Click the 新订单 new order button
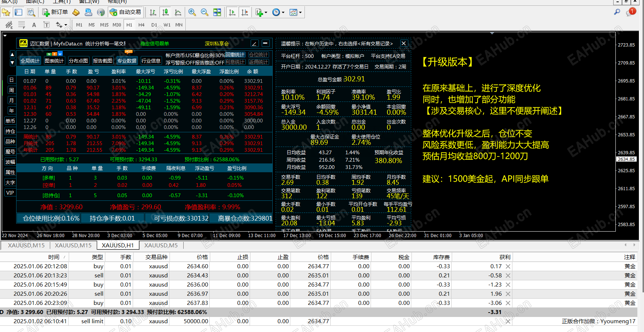This screenshot has height=332, width=644. 55,12
